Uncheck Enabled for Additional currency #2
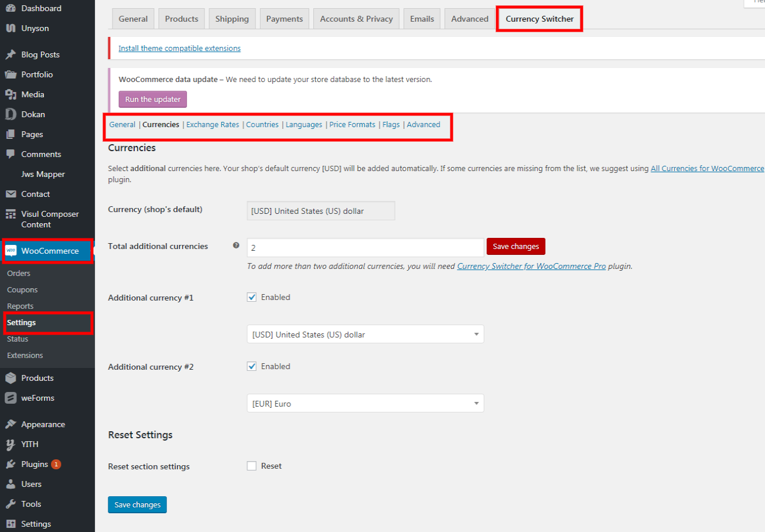This screenshot has width=765, height=532. [x=252, y=366]
